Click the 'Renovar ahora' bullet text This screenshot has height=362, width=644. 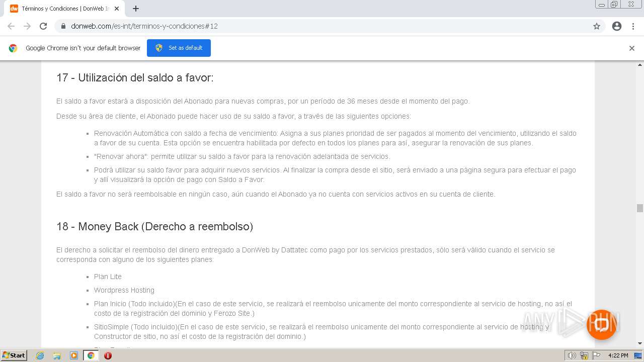coord(242,156)
